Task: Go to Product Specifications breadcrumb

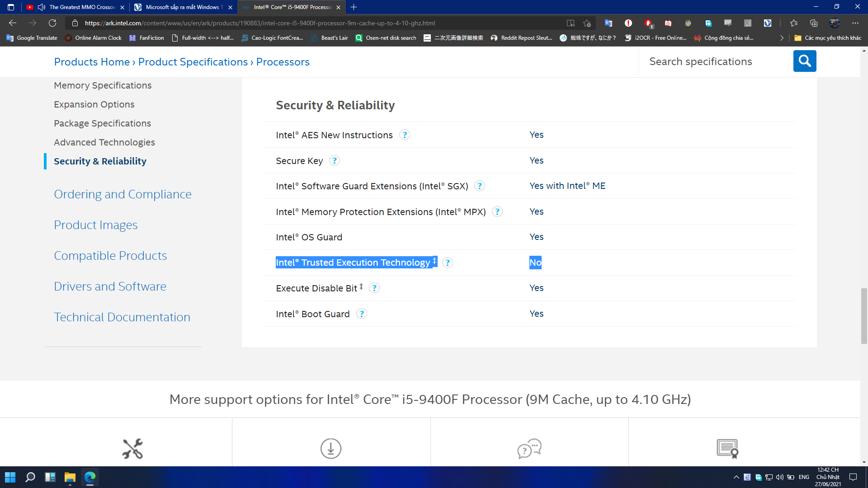Action: point(193,62)
